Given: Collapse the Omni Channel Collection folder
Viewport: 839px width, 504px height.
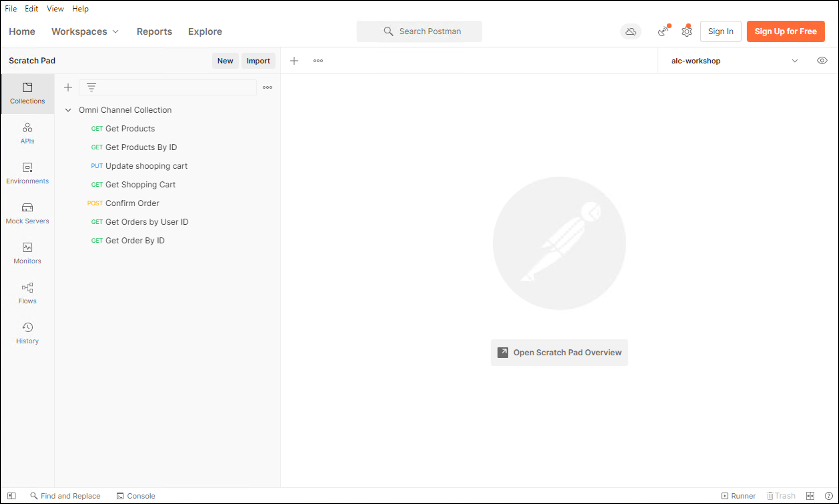Looking at the screenshot, I should click(68, 110).
